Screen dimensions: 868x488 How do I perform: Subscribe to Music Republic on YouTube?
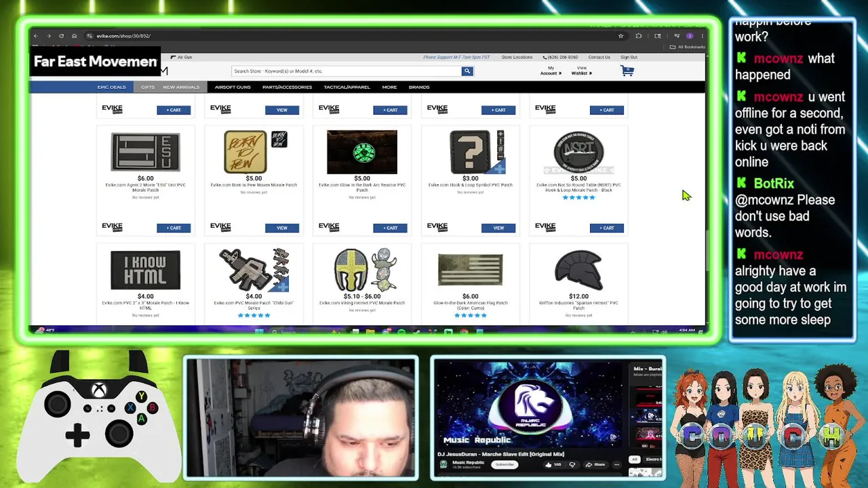504,464
